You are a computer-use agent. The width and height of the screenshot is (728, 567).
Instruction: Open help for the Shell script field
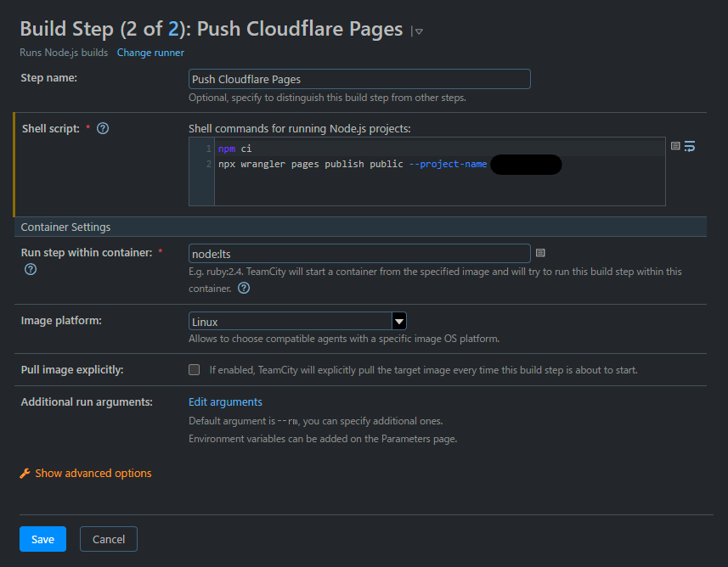pyautogui.click(x=102, y=128)
